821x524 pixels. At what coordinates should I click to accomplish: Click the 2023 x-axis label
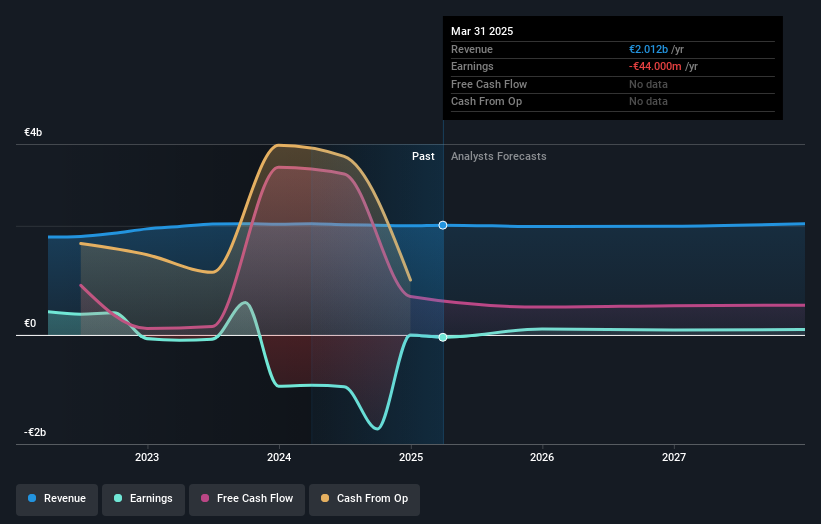pos(147,457)
